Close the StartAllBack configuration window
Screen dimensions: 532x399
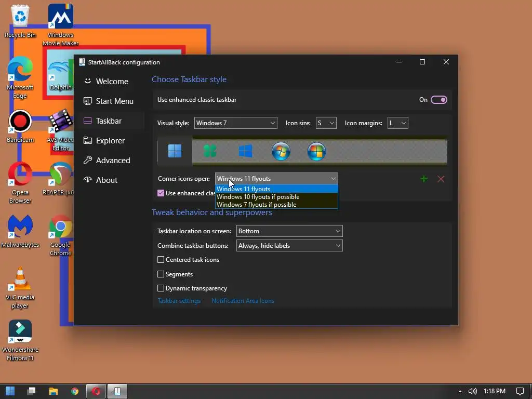[x=446, y=62]
